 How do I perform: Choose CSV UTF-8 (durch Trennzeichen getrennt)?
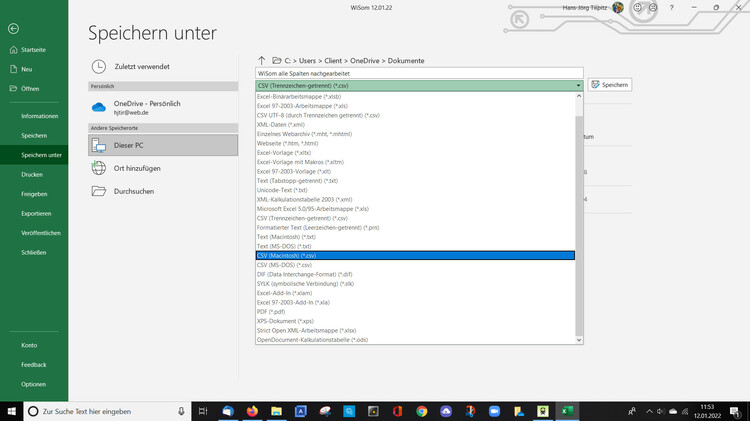[x=415, y=115]
